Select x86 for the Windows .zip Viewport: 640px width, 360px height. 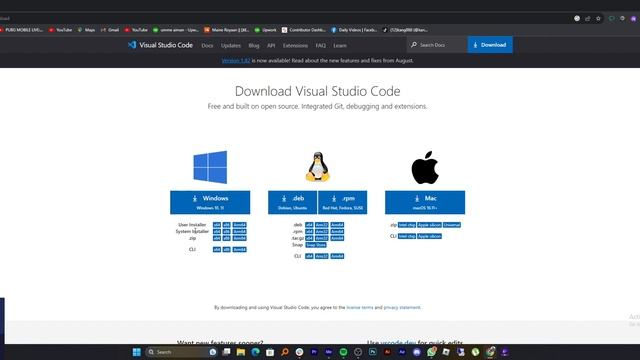[x=227, y=238]
